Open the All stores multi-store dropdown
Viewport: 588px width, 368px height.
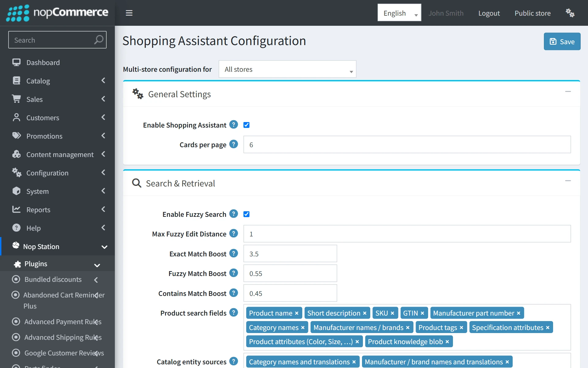(x=287, y=69)
